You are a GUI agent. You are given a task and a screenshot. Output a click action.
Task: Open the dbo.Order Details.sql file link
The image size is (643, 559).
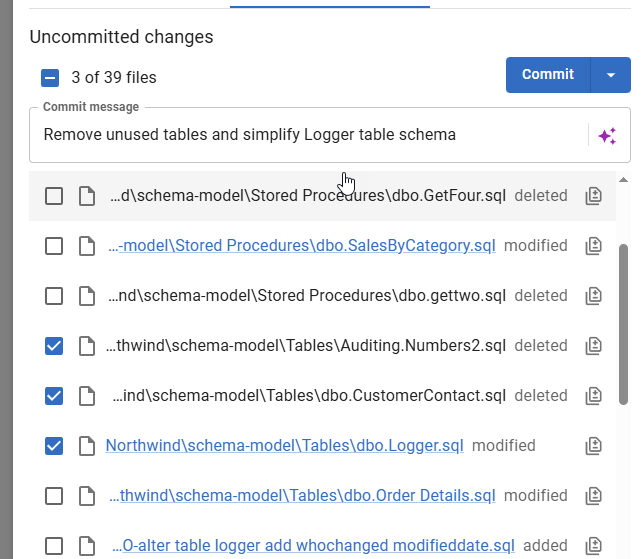pyautogui.click(x=302, y=496)
